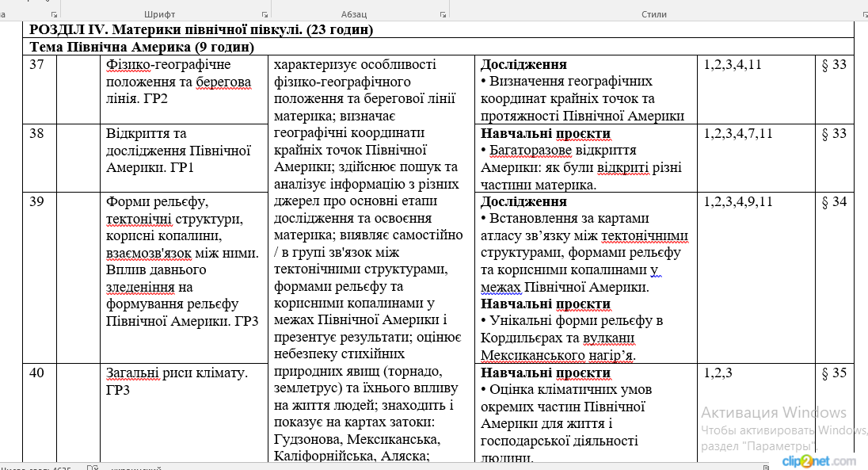The image size is (868, 470).
Task: Click the empty date cell in row 39
Action: pyautogui.click(x=78, y=277)
